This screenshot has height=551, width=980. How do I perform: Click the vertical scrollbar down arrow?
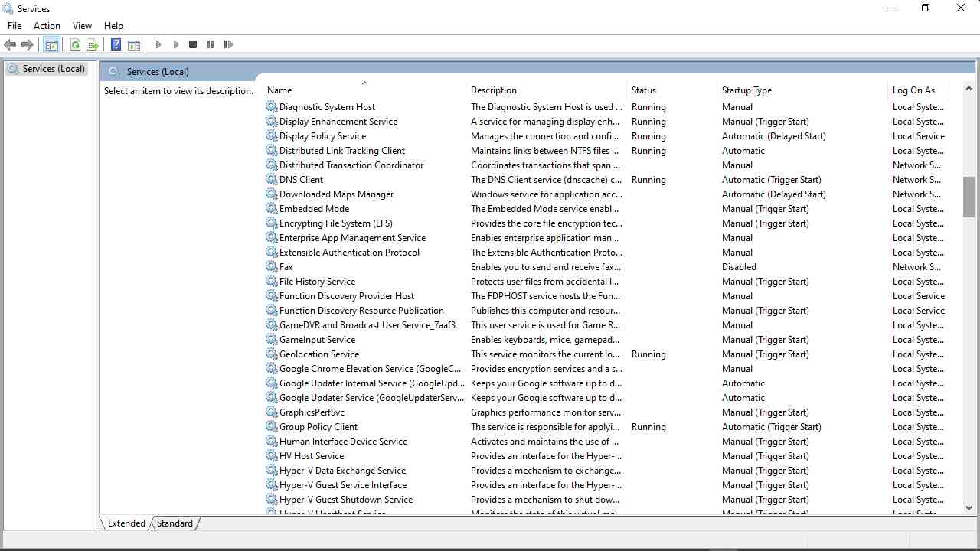click(x=969, y=507)
